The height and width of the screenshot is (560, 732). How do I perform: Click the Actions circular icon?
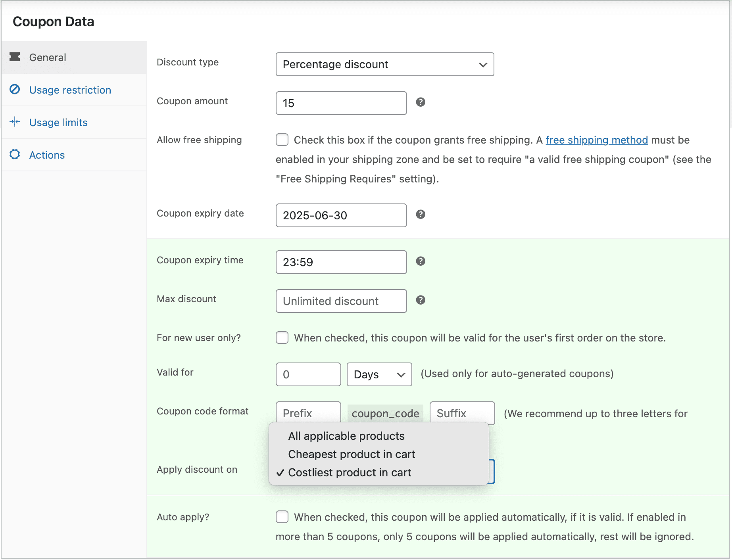15,155
